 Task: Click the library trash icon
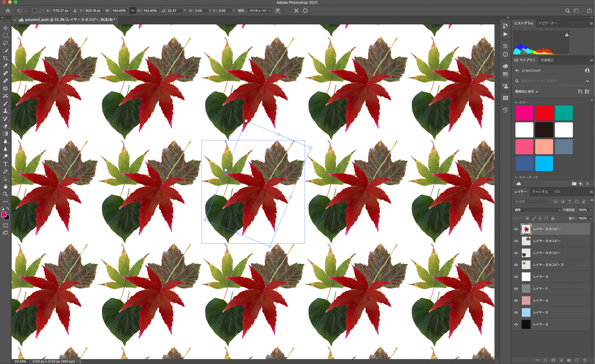pyautogui.click(x=588, y=184)
